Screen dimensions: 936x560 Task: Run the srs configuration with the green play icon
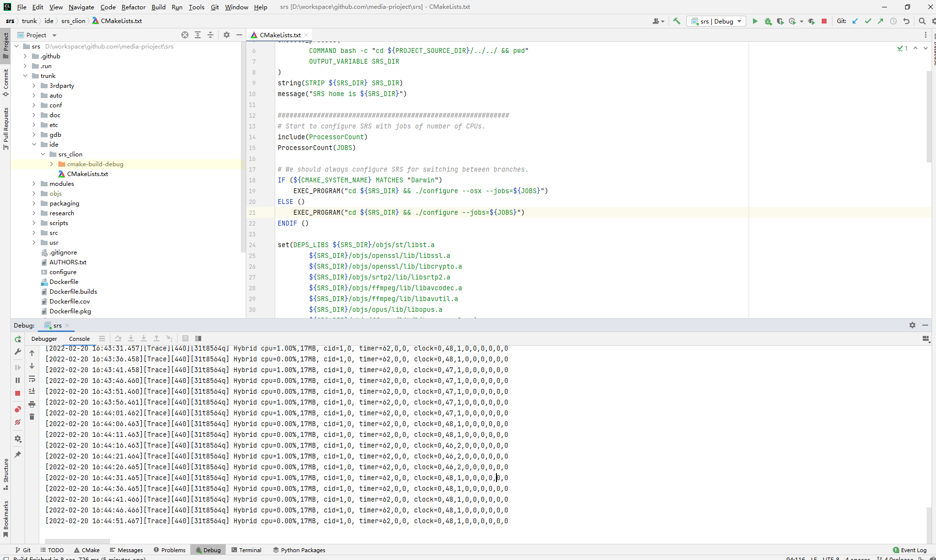(x=755, y=21)
